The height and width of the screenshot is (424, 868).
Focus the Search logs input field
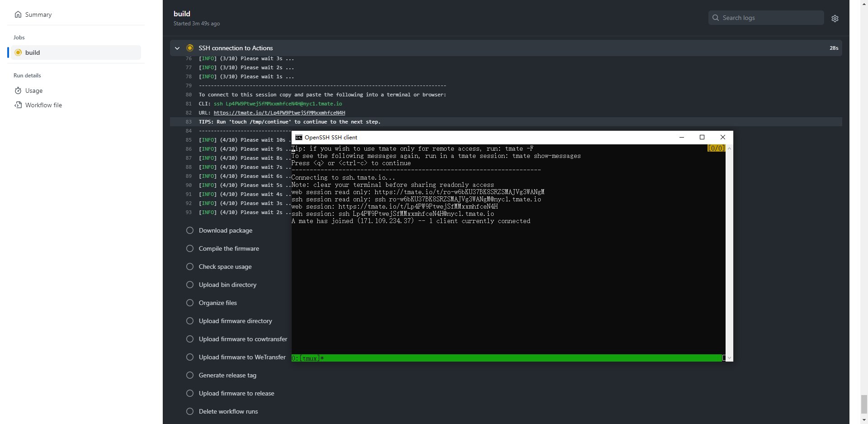[x=766, y=18]
